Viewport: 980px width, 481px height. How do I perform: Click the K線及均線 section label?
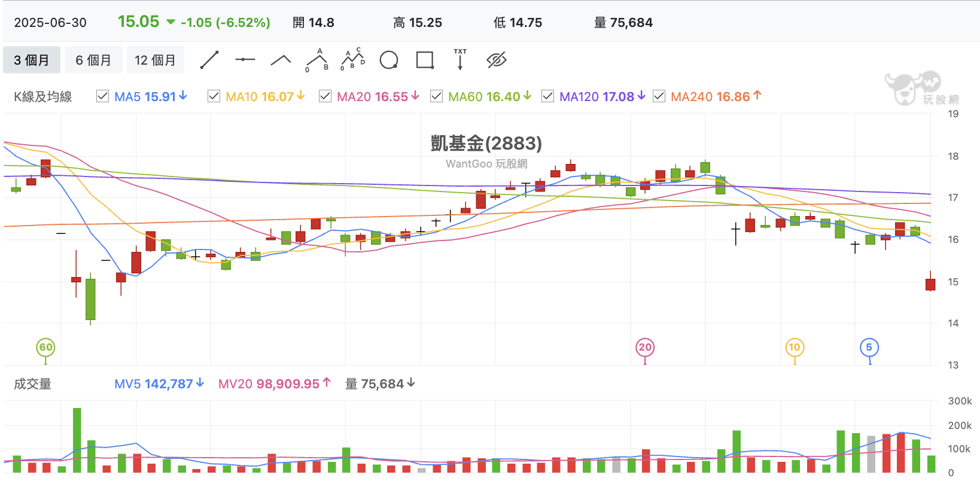point(43,97)
